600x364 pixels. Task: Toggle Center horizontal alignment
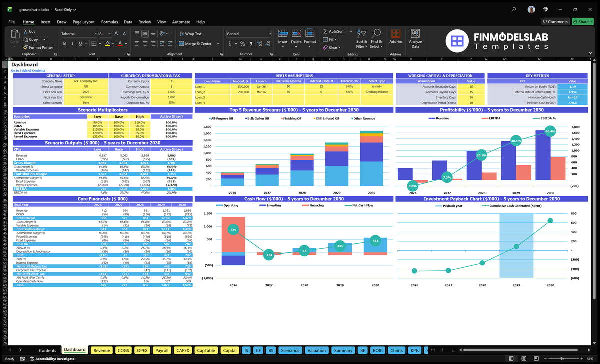point(145,44)
